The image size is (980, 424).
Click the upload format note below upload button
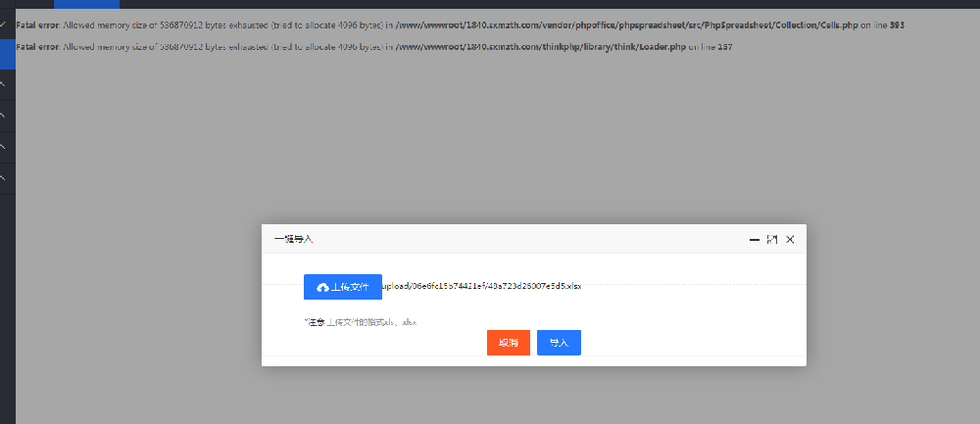coord(360,322)
